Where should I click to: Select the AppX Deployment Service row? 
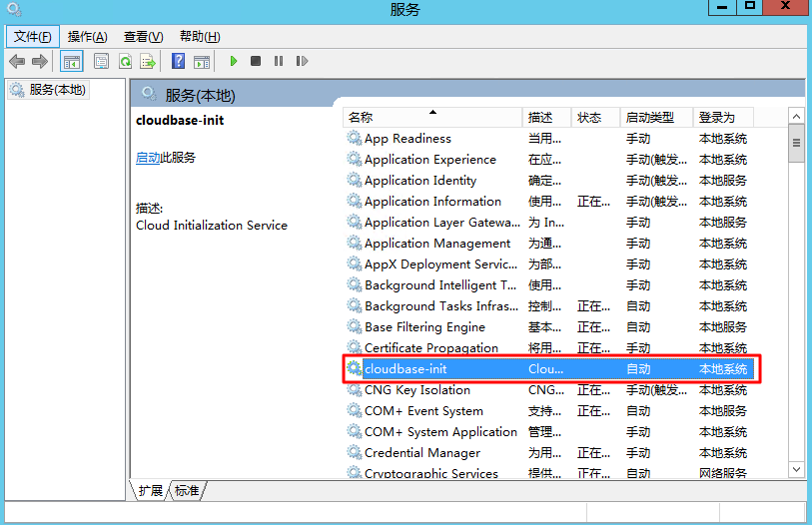click(x=550, y=264)
